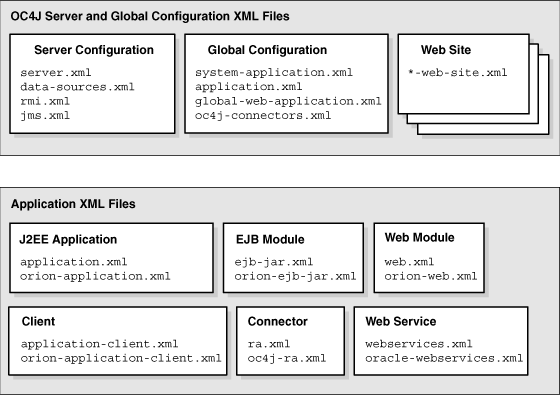Select the 'Server Configuration' heading
560x395 pixels.
(x=94, y=50)
